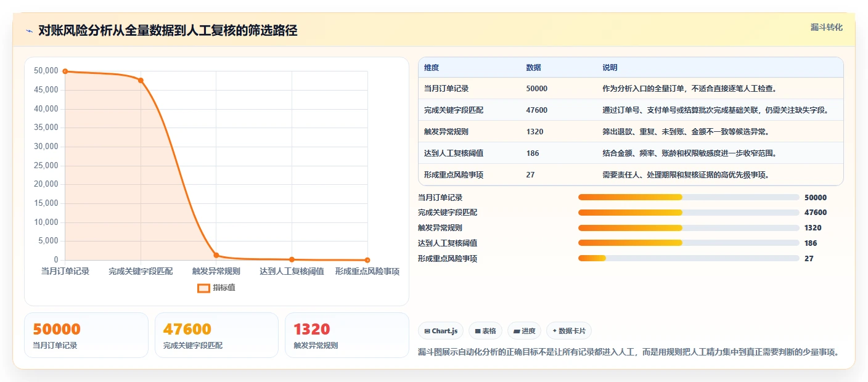Click the 形成重点风险事项 label in the progress list

[x=448, y=259]
